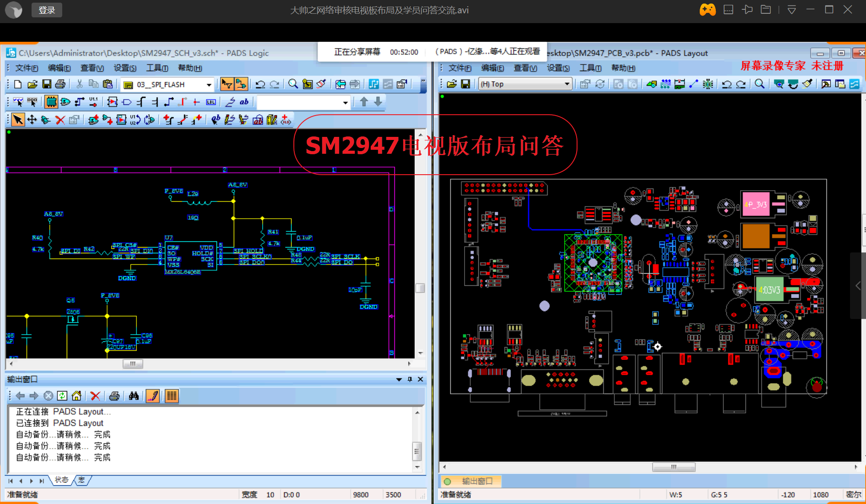Toggle the Select Parts chip icon mode
Viewport: 866px width, 504px height.
tap(52, 102)
